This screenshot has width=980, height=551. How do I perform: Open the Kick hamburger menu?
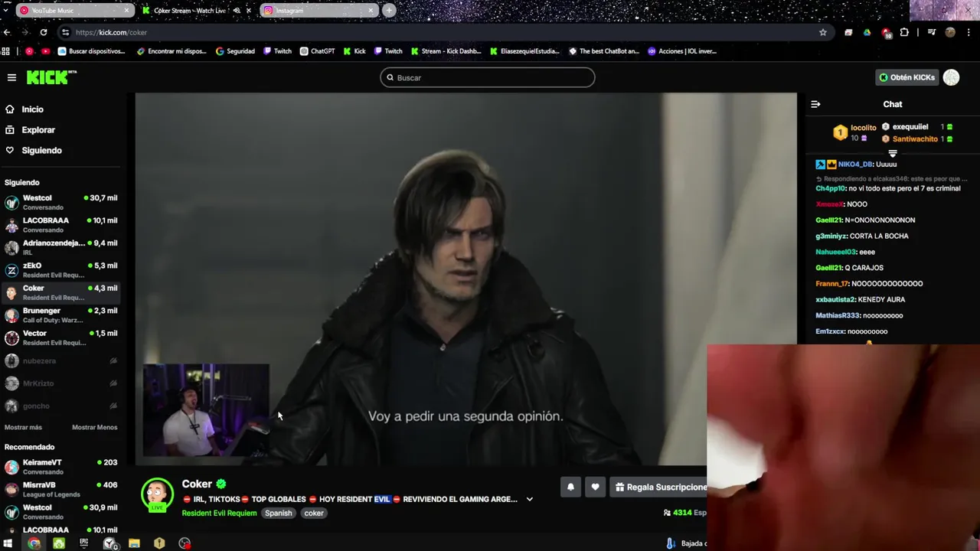[x=11, y=77]
